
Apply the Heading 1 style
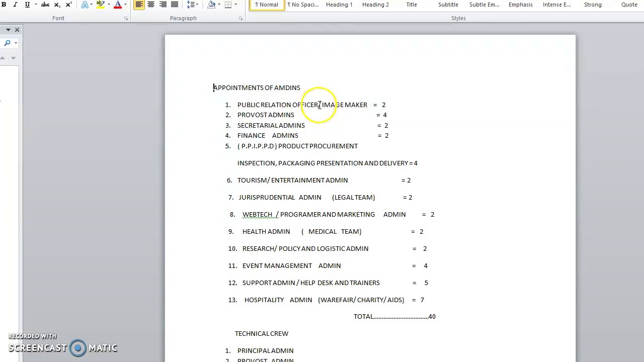[x=339, y=5]
